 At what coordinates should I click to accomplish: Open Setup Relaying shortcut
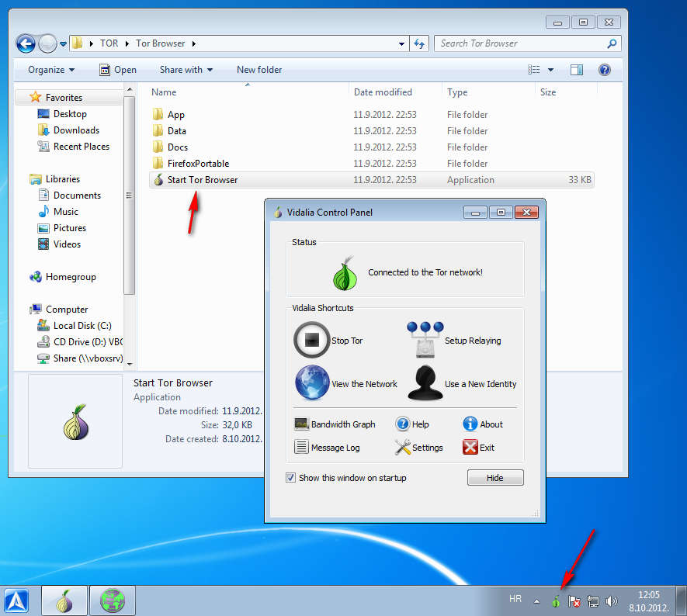click(x=425, y=340)
